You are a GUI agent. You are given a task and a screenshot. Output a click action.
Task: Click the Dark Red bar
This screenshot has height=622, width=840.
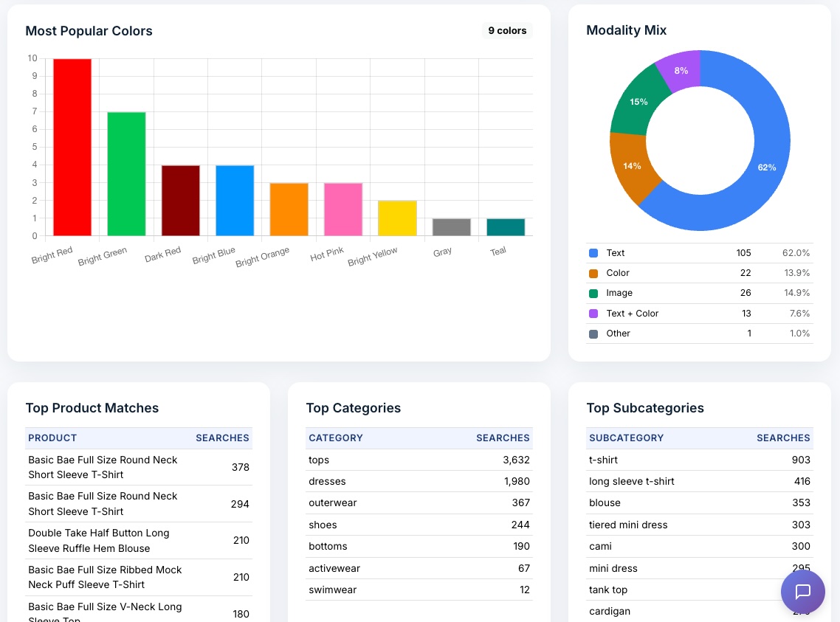click(x=181, y=201)
